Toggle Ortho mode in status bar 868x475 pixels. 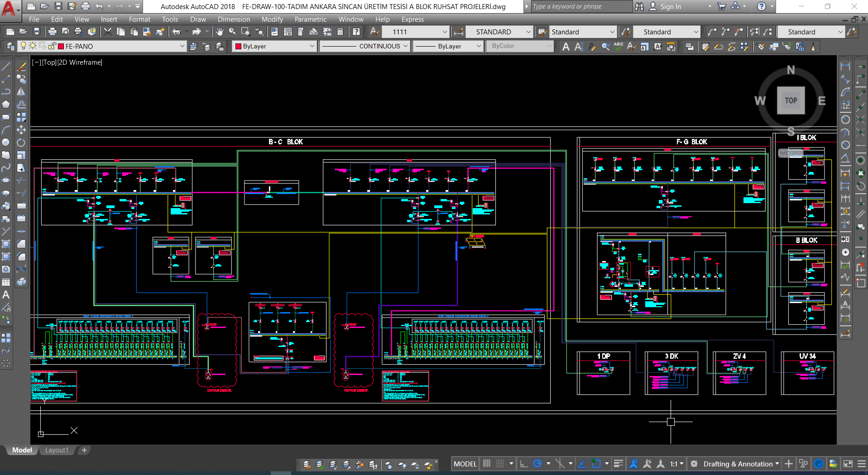pos(524,464)
